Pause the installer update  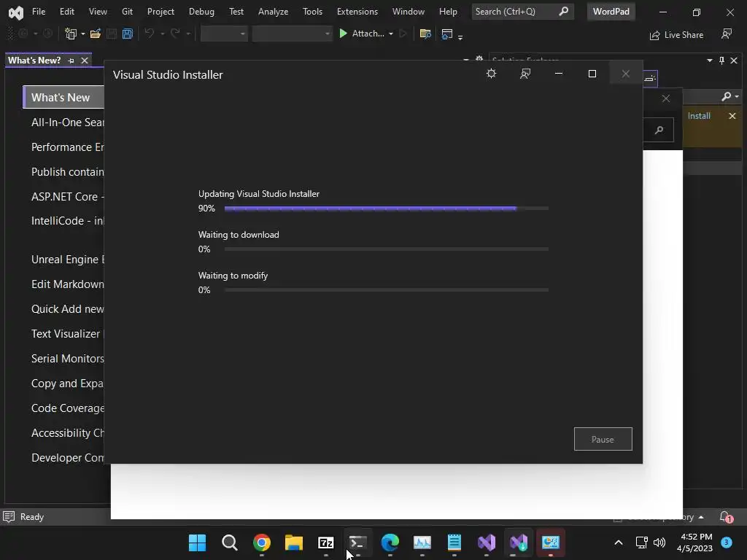coord(603,439)
